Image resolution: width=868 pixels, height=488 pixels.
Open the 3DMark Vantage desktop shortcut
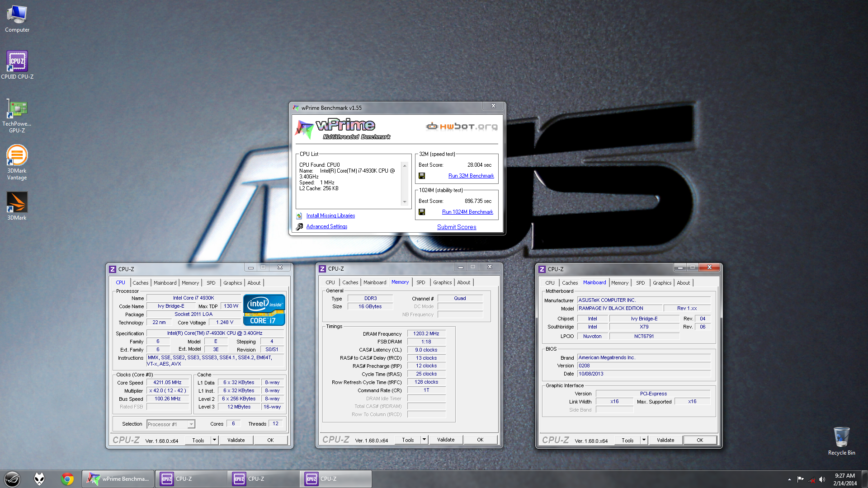click(17, 163)
